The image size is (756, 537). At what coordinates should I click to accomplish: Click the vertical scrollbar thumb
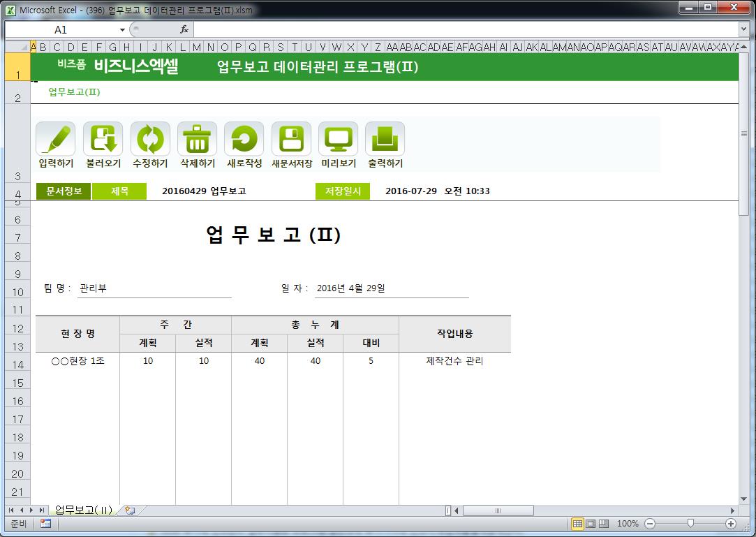(744, 133)
